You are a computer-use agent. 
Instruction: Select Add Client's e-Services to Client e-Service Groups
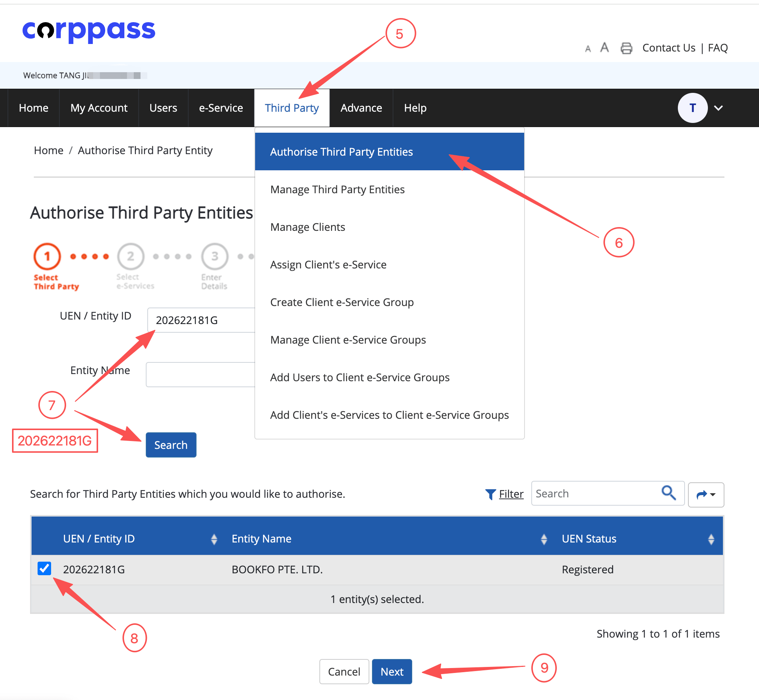(x=390, y=415)
